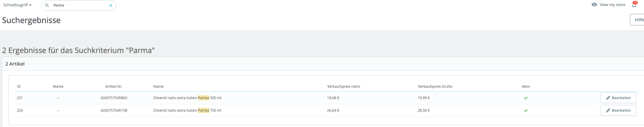
Task: Click the ID column header
Action: (x=19, y=86)
